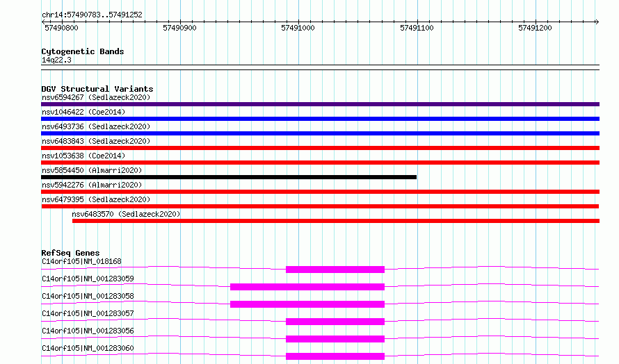Click the red nsv6479395 variant bar
Screen dimensions: 619x364
320,206
